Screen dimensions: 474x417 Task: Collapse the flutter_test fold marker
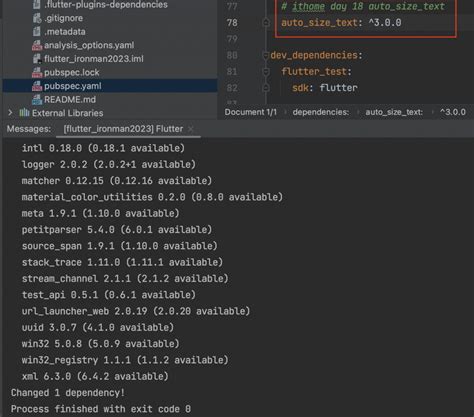click(266, 72)
